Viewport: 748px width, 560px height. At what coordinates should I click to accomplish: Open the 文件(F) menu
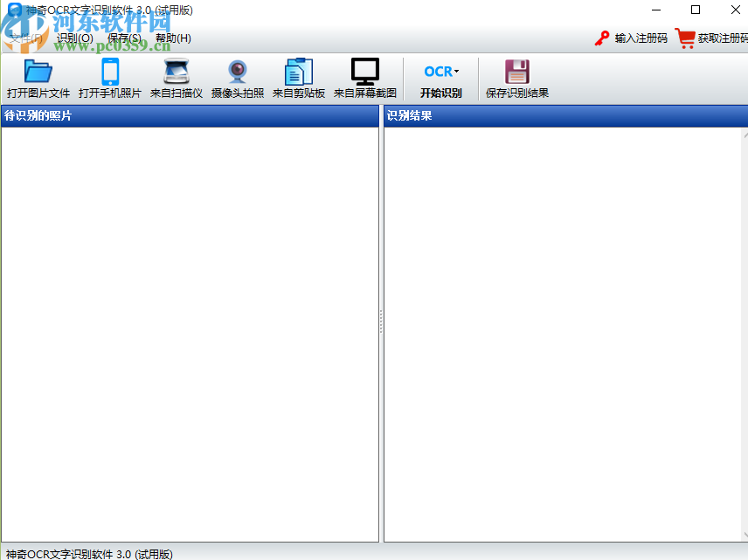(25, 38)
